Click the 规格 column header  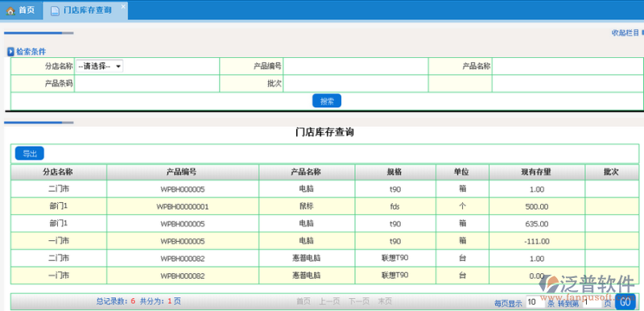(395, 172)
